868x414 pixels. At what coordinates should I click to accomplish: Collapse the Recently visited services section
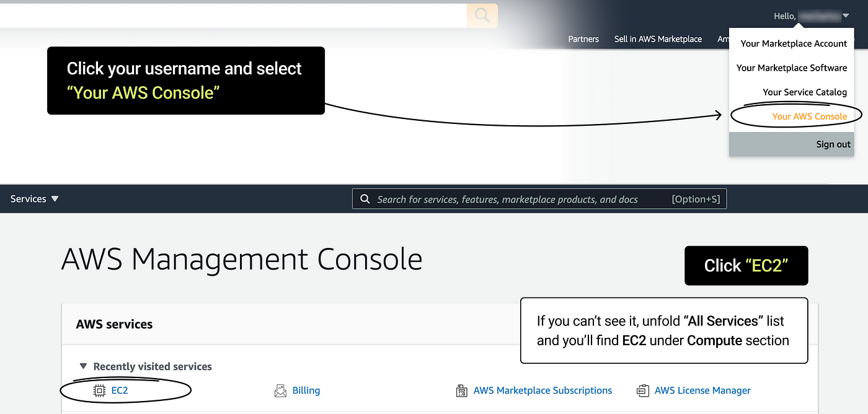click(x=83, y=366)
